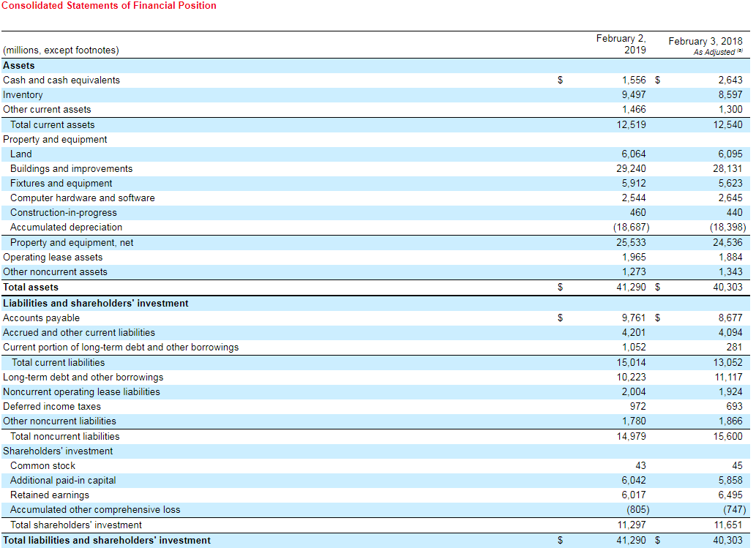Select net property value 25,533
The image size is (756, 548).
coord(631,243)
